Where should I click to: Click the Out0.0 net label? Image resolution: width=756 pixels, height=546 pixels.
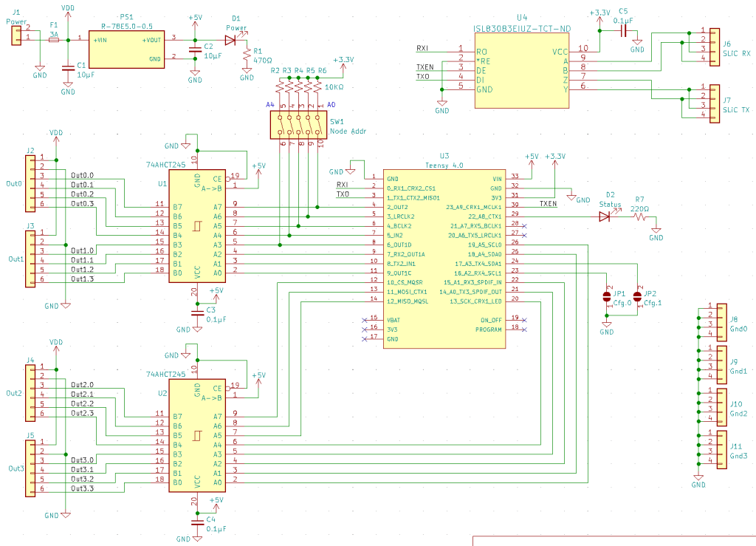pyautogui.click(x=82, y=175)
